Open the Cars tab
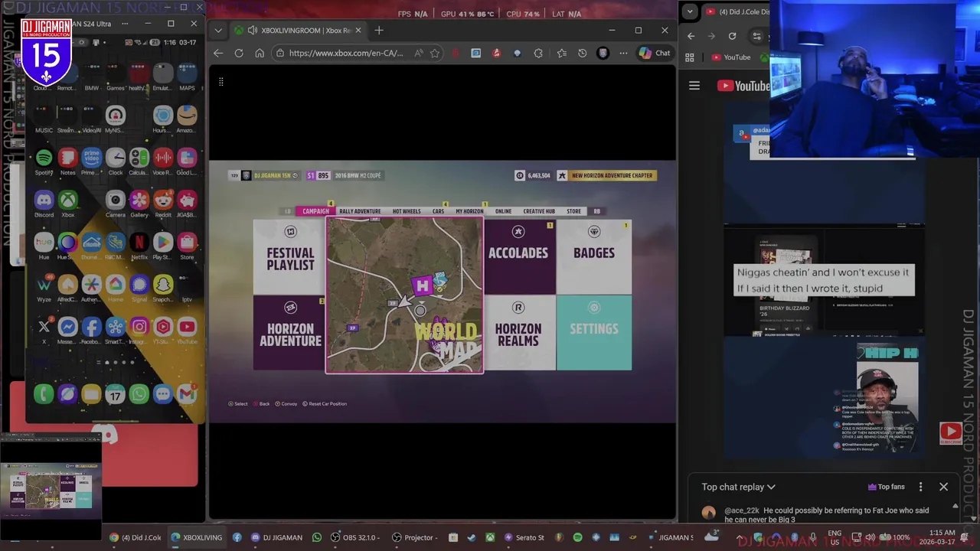 438,211
